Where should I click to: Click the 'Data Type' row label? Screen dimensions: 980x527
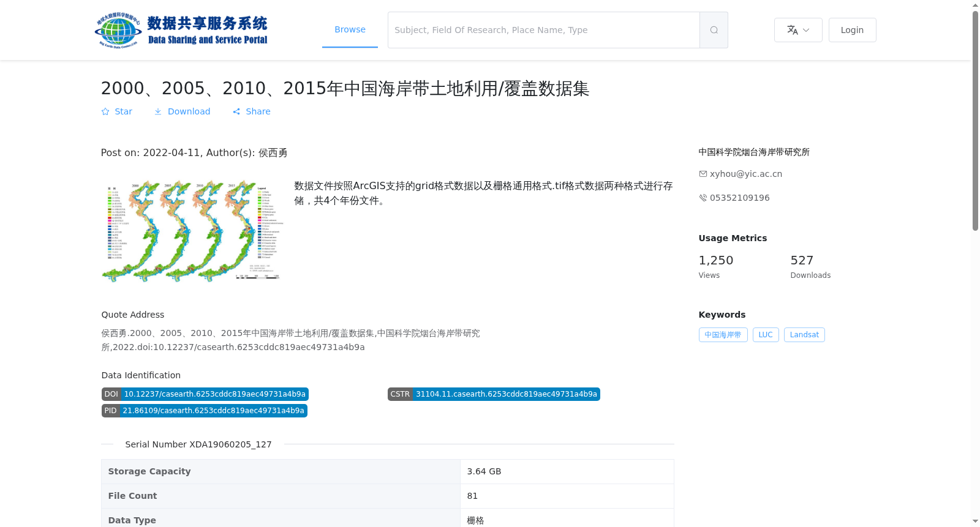132,520
